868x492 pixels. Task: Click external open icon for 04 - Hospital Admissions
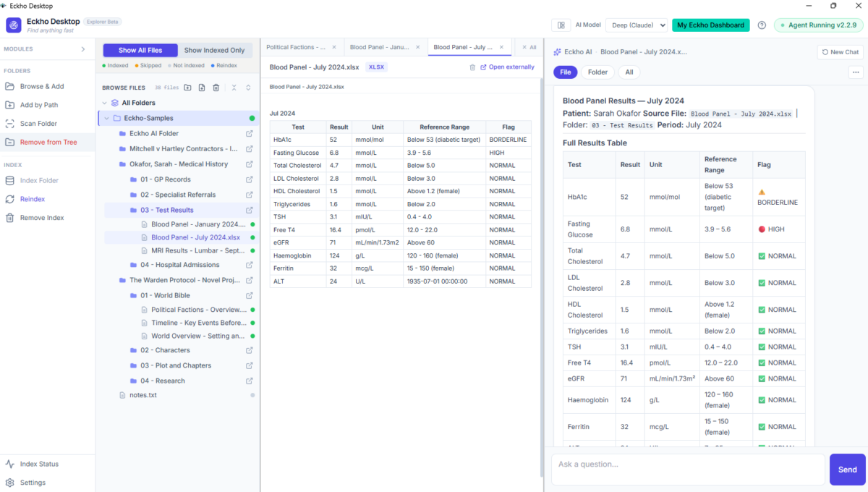pyautogui.click(x=250, y=265)
